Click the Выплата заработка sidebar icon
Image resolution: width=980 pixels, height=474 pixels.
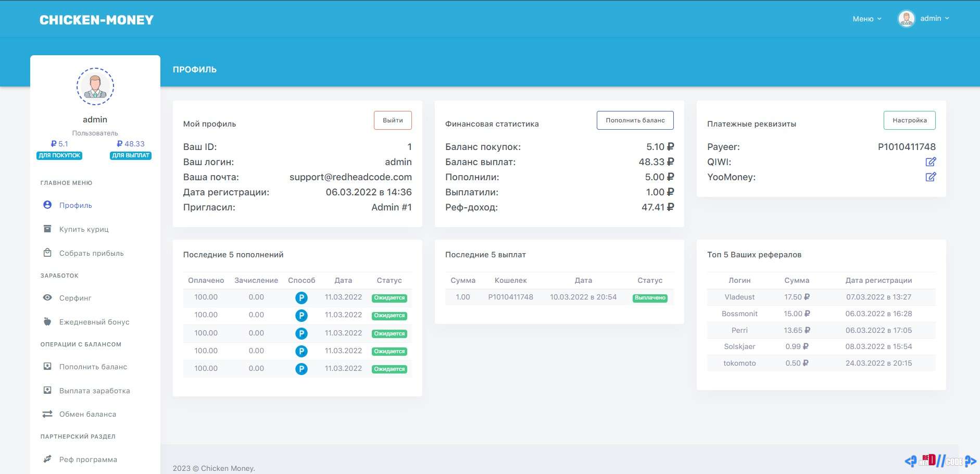[47, 390]
